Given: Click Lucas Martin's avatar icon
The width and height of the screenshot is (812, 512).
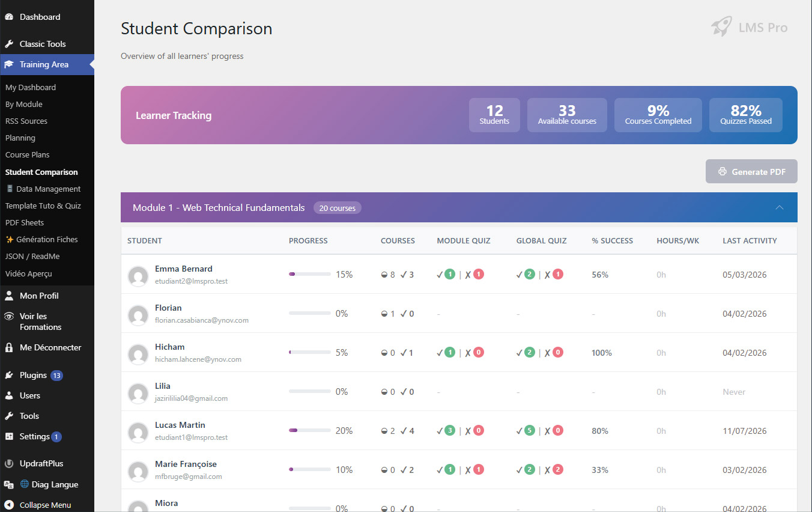Looking at the screenshot, I should click(x=138, y=433).
